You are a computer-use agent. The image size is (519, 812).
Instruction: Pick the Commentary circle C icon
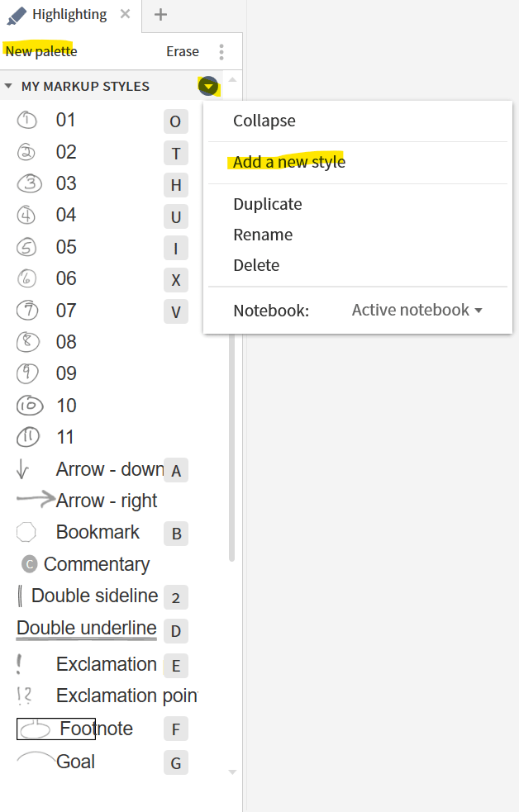tap(30, 564)
